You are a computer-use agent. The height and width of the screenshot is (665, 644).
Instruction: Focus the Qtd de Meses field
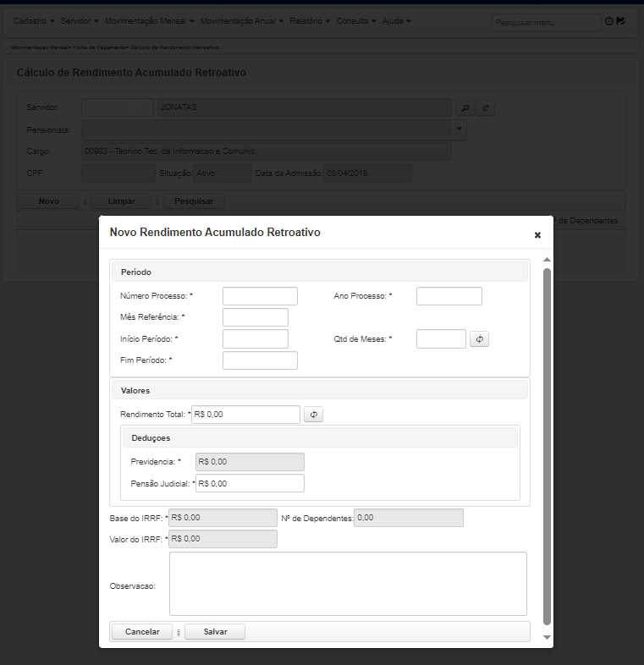pyautogui.click(x=441, y=339)
